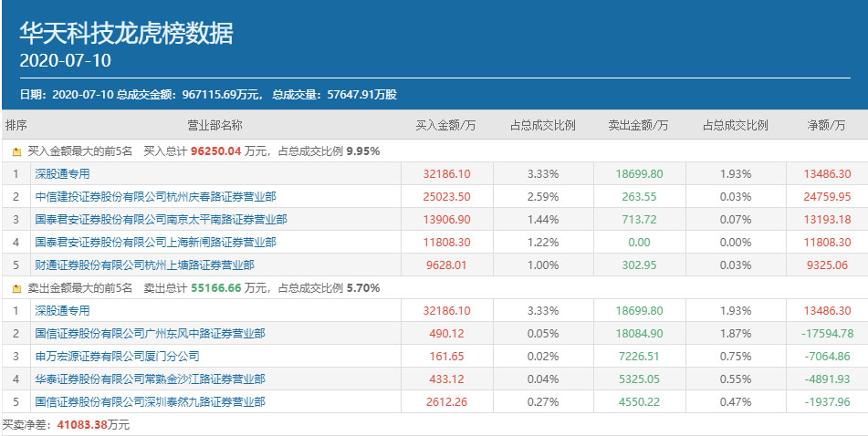
Task: Click the icon beside 买入金额最大的前5名
Action: 16,151
